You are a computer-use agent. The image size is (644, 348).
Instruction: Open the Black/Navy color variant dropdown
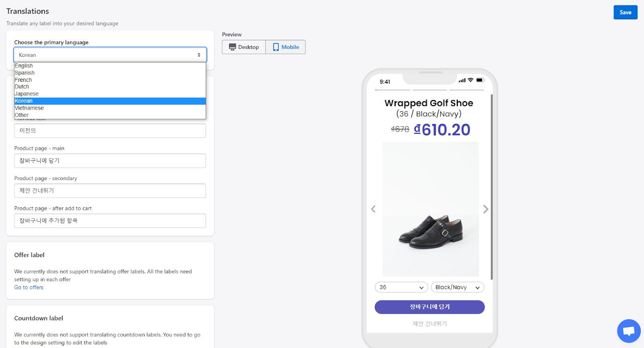pos(457,287)
